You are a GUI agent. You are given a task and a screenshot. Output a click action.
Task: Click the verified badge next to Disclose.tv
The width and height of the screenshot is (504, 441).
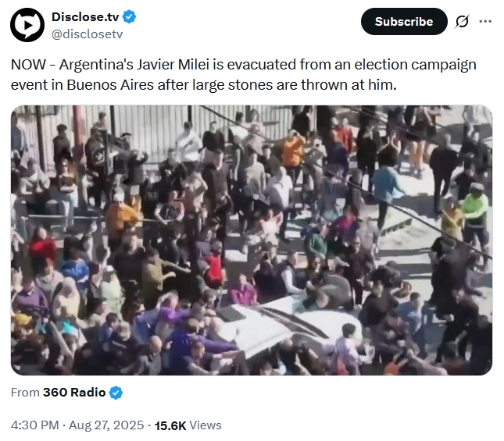point(129,16)
